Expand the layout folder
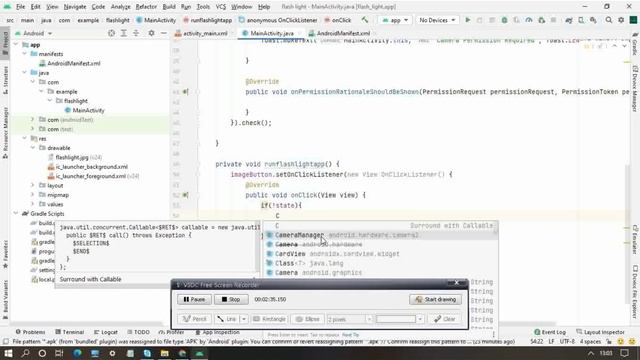Viewport: 640px width, 360px height. 33,185
